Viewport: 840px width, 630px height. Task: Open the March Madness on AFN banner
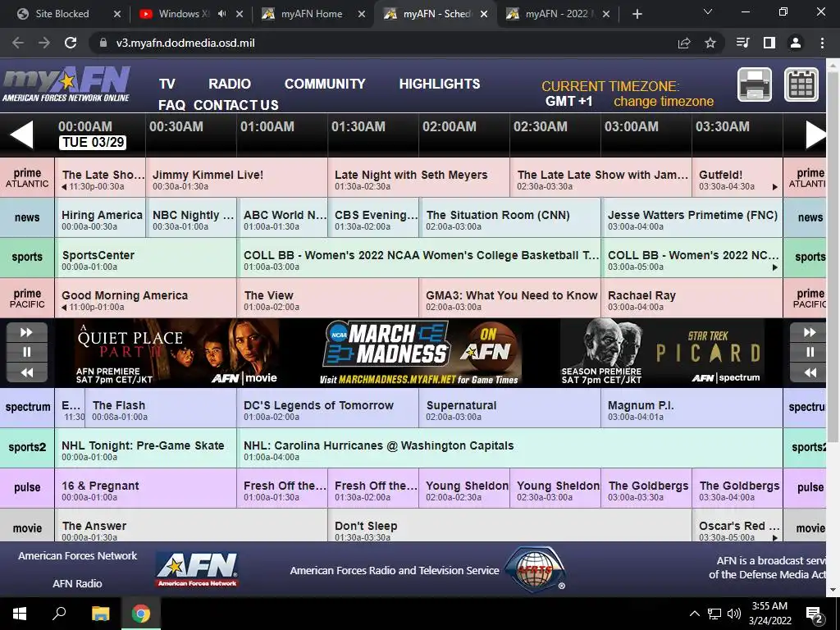(421, 353)
